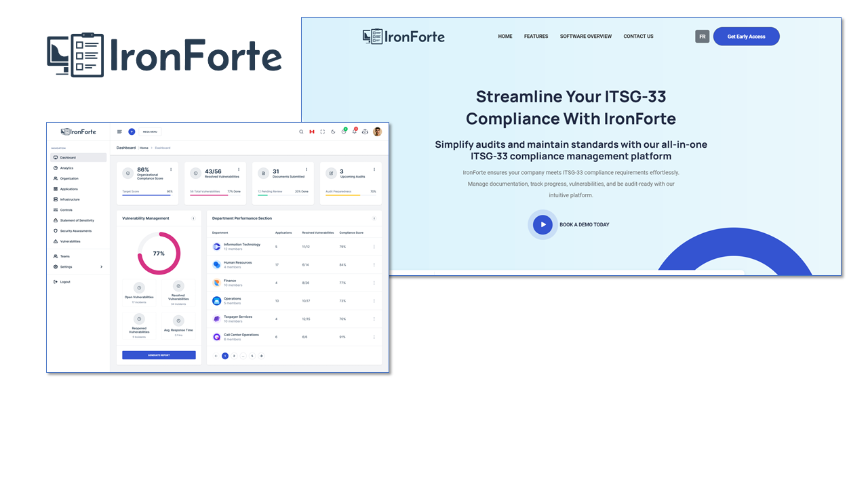The height and width of the screenshot is (488, 868).
Task: Click the Canadian flag language icon
Action: (312, 131)
